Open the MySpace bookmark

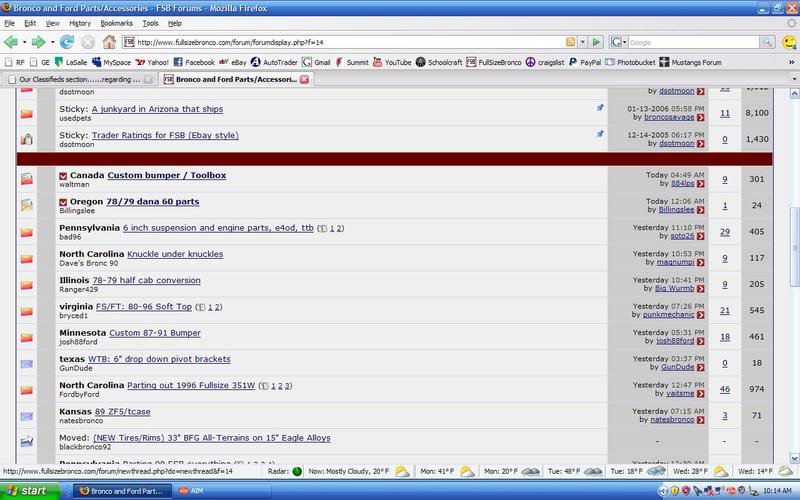pos(111,62)
